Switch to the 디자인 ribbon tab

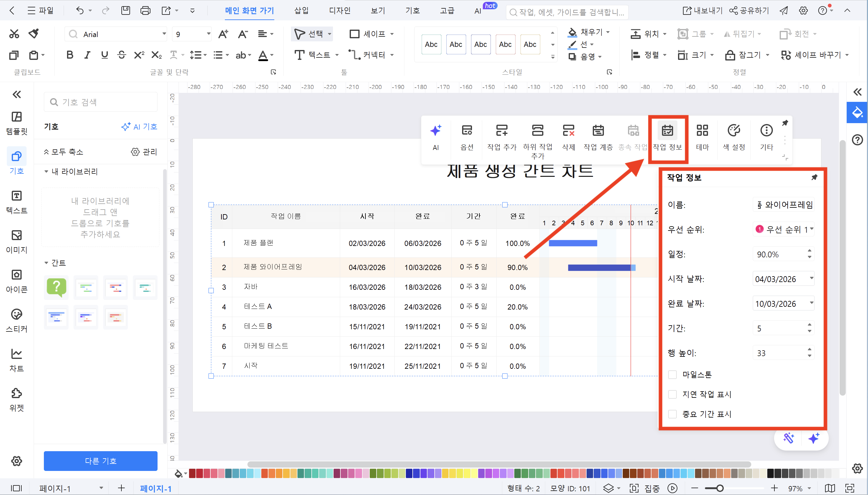pyautogui.click(x=339, y=10)
